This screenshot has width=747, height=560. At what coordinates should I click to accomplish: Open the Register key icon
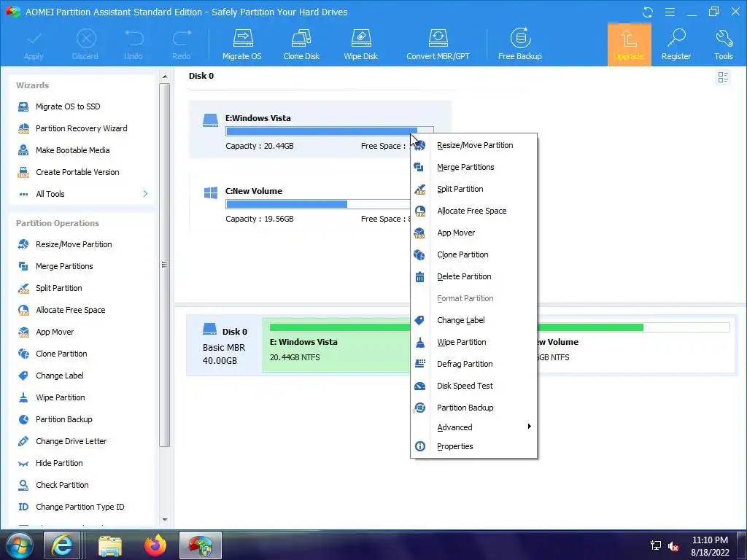[676, 44]
